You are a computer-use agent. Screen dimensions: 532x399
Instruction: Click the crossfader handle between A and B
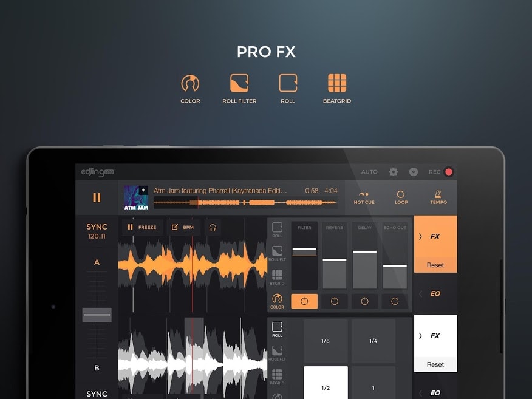click(x=97, y=315)
